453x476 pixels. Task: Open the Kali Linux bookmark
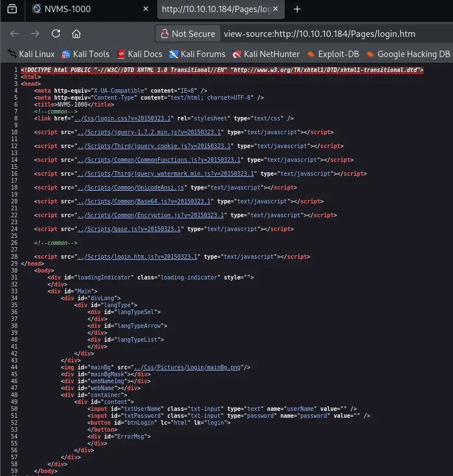click(31, 54)
